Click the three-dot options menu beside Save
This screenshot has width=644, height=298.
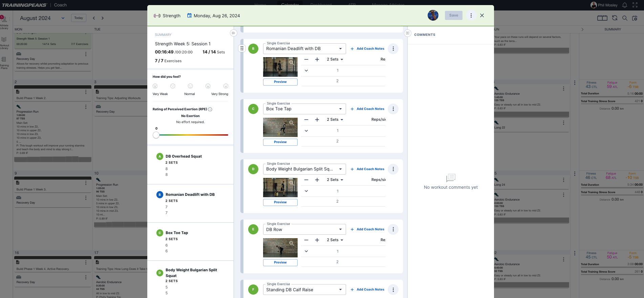coord(471,16)
